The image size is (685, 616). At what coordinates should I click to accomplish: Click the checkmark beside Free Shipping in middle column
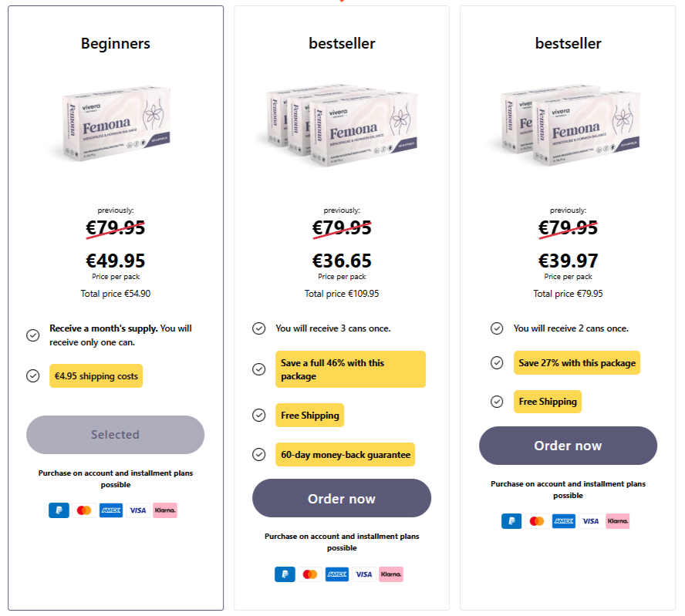coord(259,415)
